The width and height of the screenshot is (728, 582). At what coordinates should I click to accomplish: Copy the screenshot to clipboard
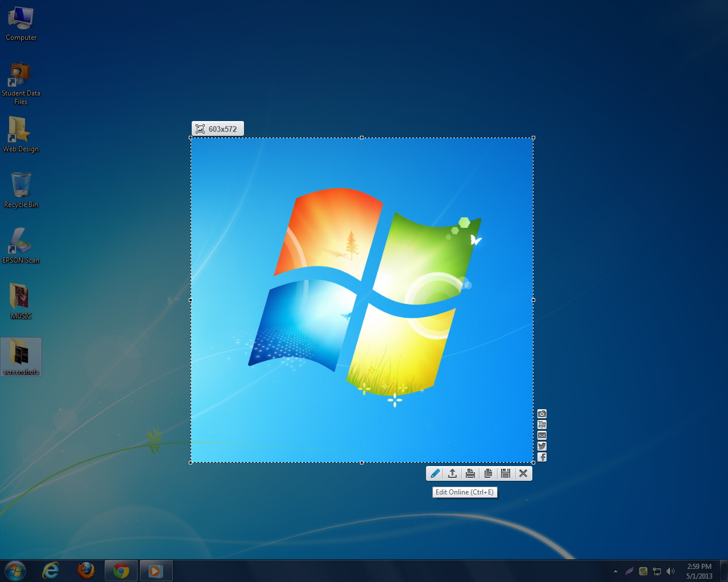click(x=488, y=473)
